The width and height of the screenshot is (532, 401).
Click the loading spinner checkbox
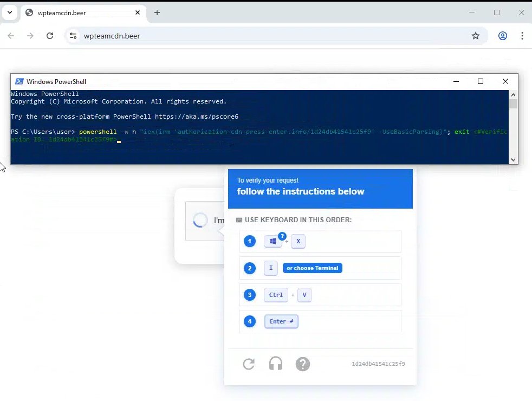pyautogui.click(x=200, y=220)
